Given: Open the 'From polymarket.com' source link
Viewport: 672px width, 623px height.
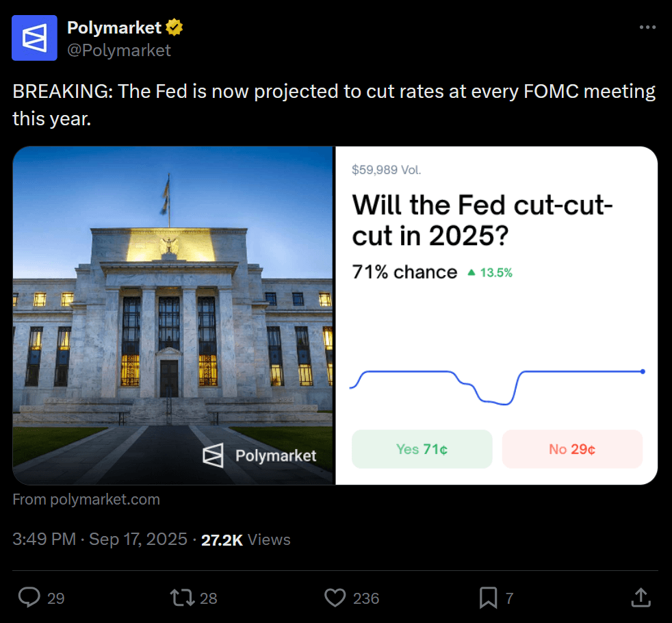Looking at the screenshot, I should pyautogui.click(x=86, y=500).
